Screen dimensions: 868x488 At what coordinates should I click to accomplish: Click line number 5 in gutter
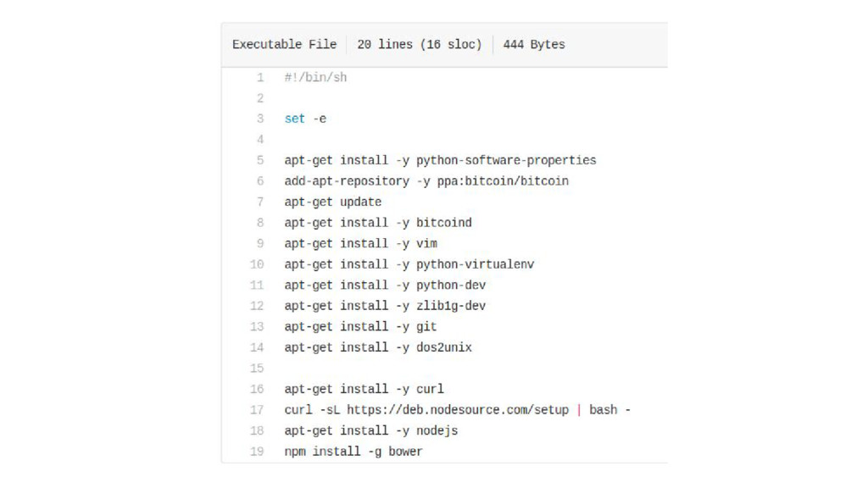click(x=260, y=160)
